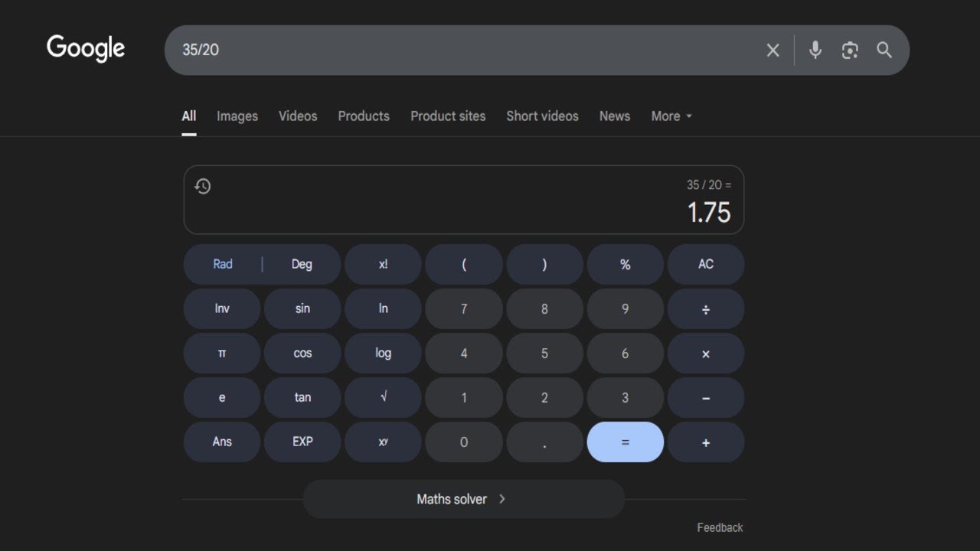Open Maths solver chevron link

point(464,499)
